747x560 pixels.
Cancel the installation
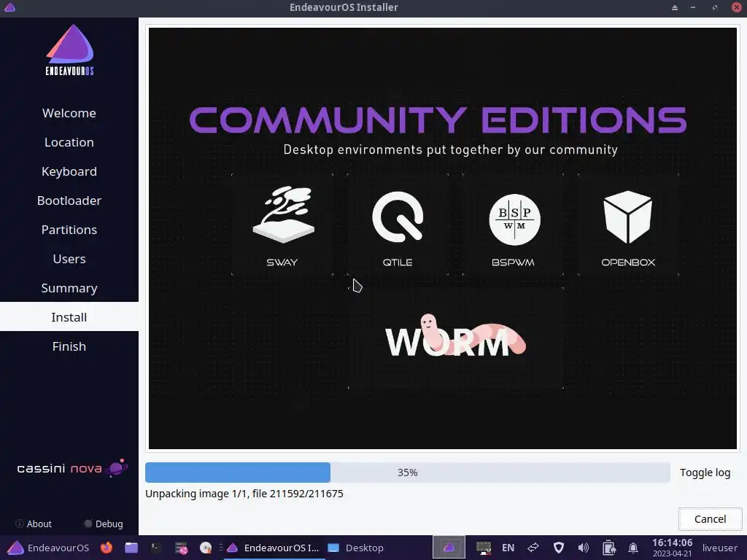click(x=710, y=519)
